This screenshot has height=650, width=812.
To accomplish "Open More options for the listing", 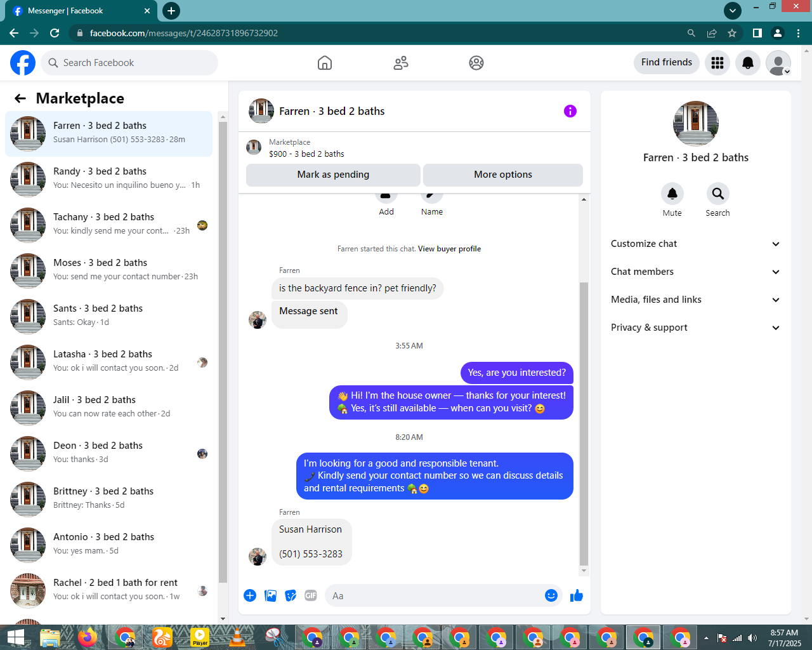I will tap(503, 175).
